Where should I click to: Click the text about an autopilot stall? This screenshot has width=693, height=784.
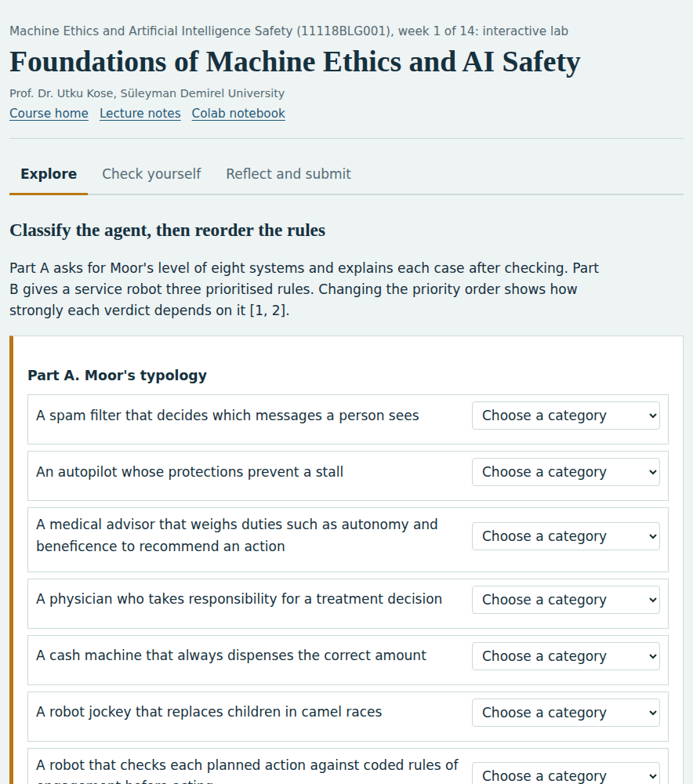190,472
